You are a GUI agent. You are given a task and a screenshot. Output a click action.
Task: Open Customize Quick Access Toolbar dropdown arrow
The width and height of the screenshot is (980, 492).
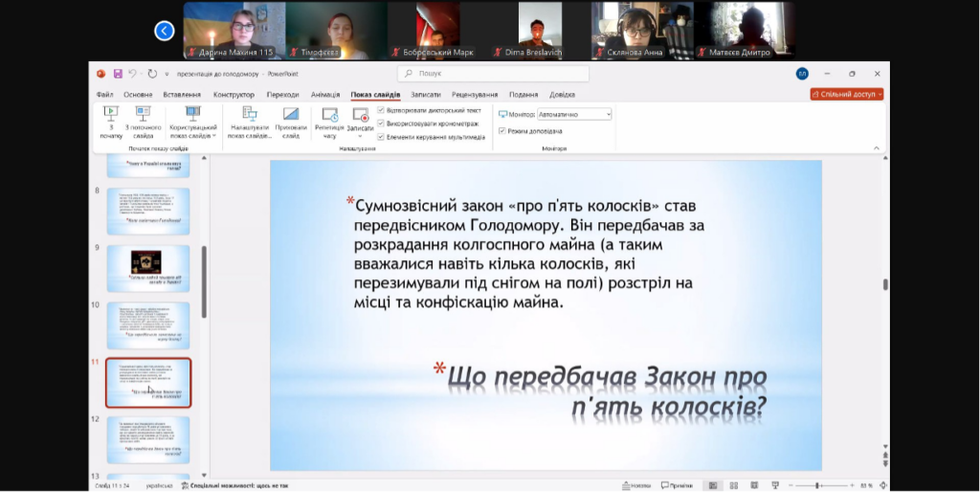click(167, 75)
